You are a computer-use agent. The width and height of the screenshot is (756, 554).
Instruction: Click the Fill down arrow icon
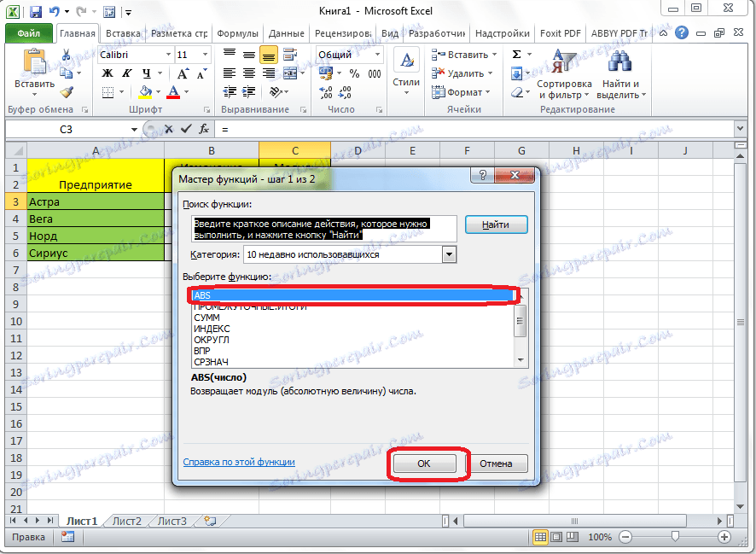pyautogui.click(x=516, y=73)
